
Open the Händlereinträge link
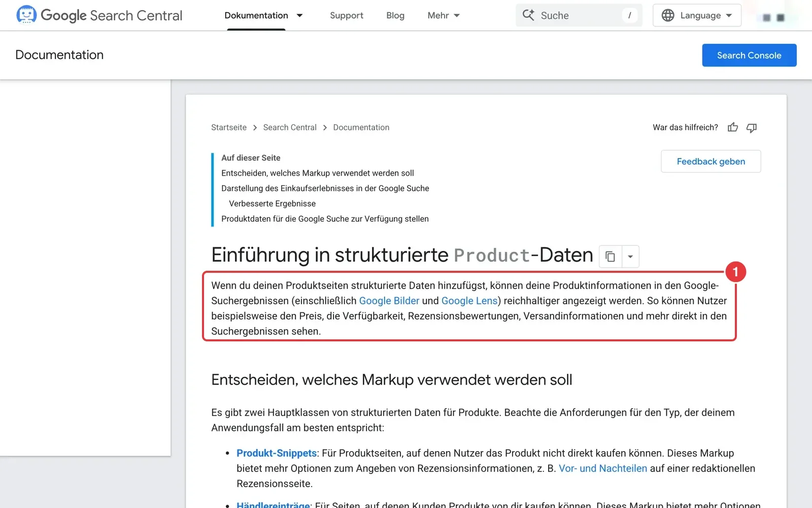pyautogui.click(x=273, y=505)
